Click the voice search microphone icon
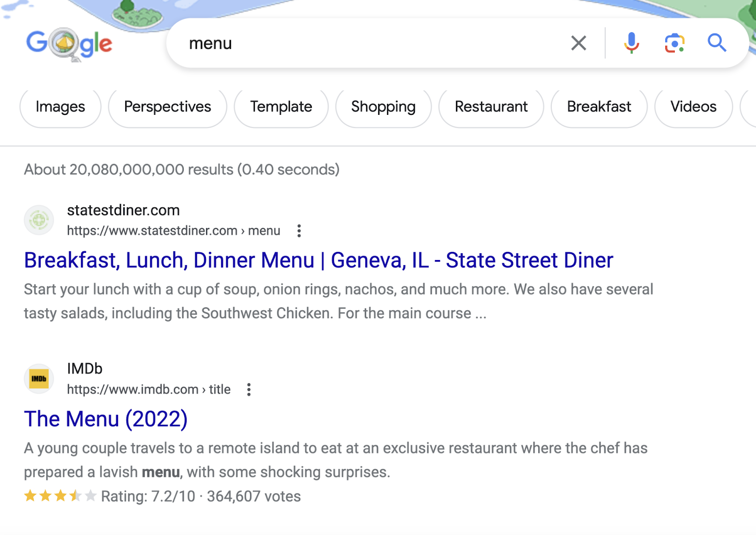Viewport: 756px width, 535px height. [631, 43]
